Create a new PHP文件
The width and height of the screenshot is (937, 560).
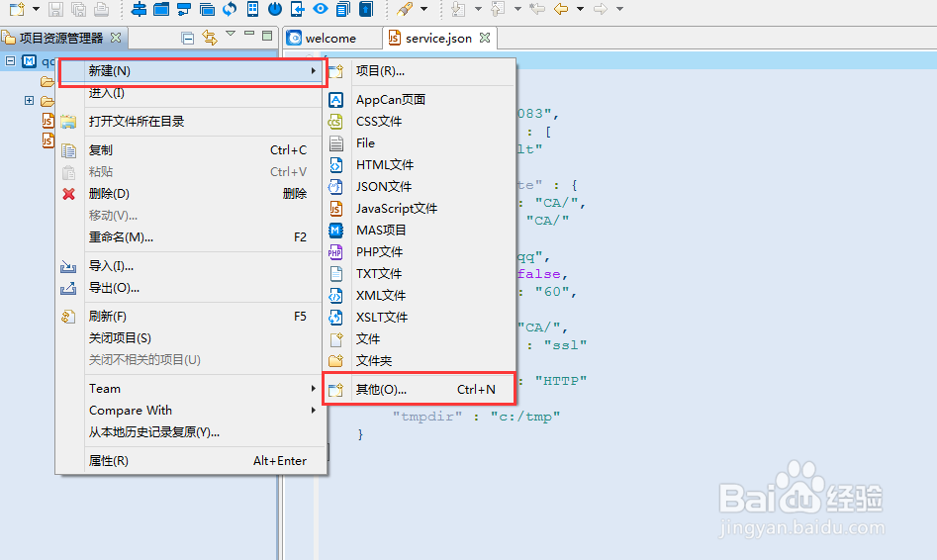point(421,252)
